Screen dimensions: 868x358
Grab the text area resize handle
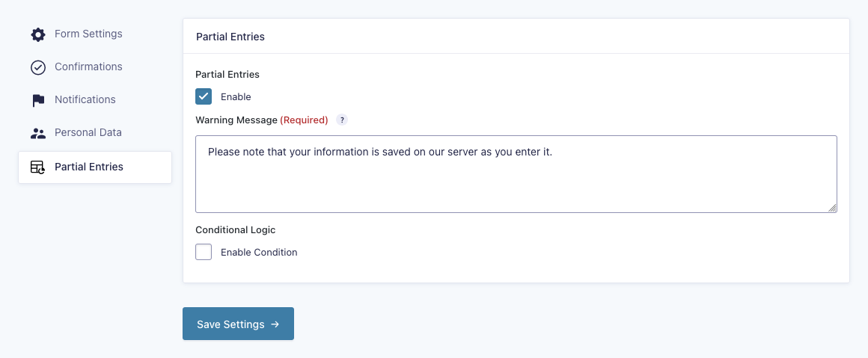click(832, 208)
